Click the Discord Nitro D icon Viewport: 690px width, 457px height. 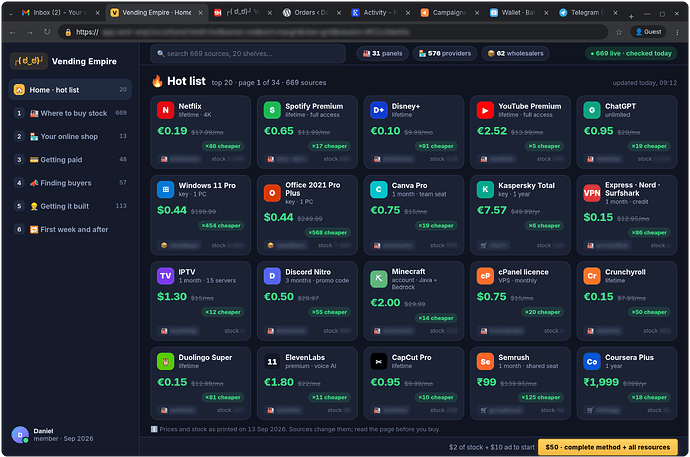coord(272,276)
